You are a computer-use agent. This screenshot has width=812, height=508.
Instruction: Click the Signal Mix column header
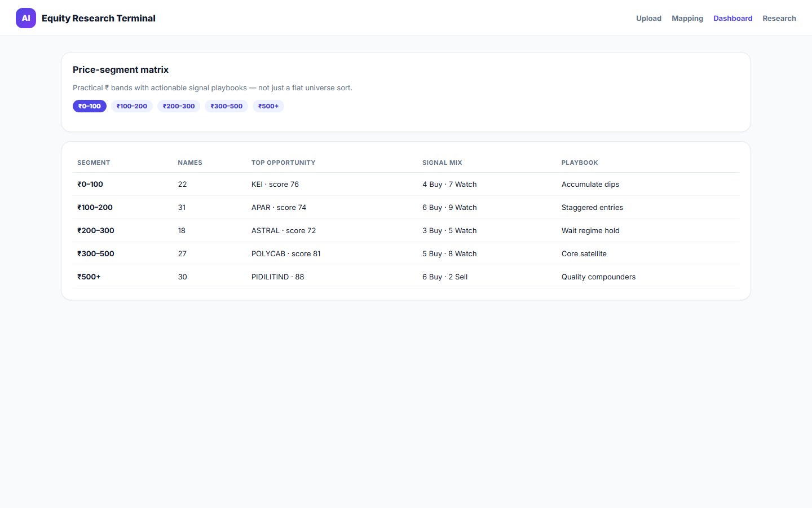tap(442, 163)
